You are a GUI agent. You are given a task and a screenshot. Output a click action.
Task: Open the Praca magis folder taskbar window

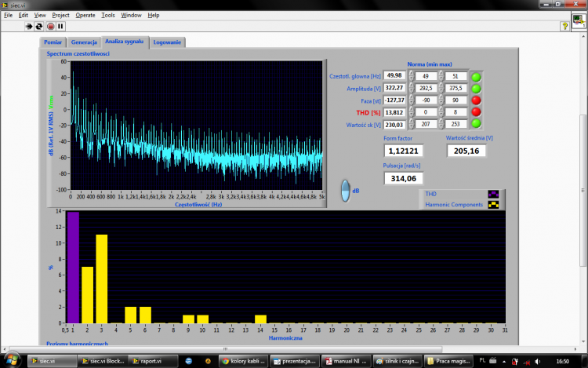pos(448,361)
